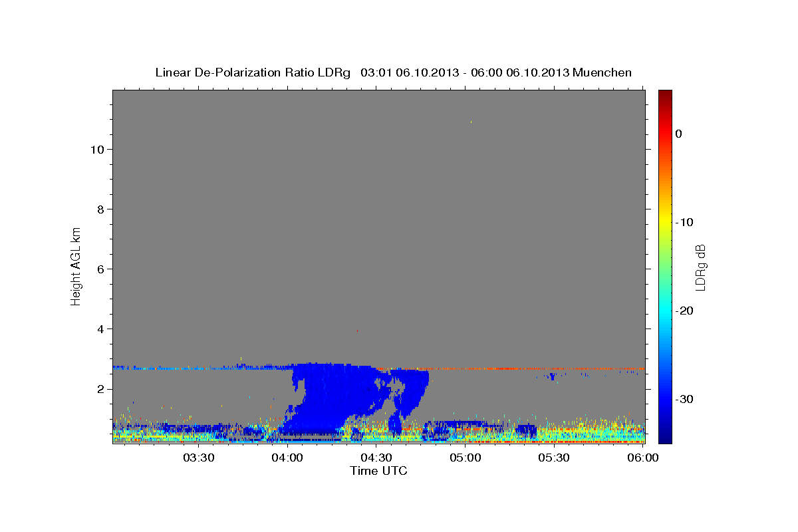Click the 05:00 time tick label
This screenshot has height=532, width=798.
[x=465, y=458]
